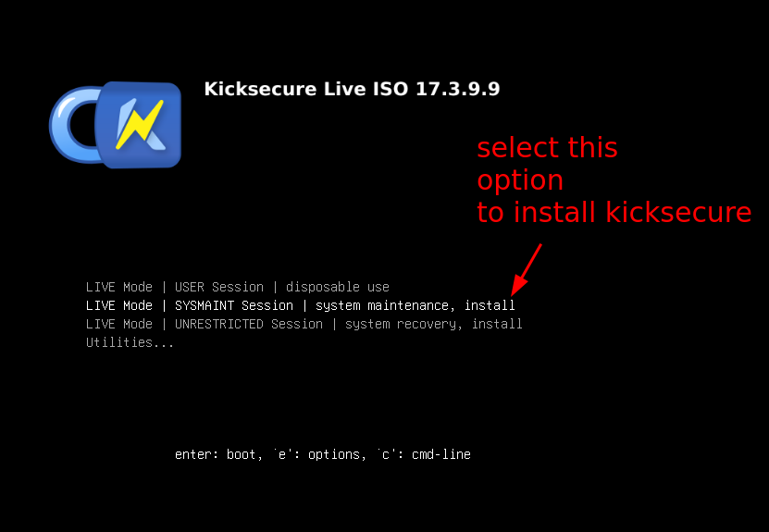The height and width of the screenshot is (532, 769).
Task: Click red 'to install kicksecure' text
Action: click(x=614, y=212)
